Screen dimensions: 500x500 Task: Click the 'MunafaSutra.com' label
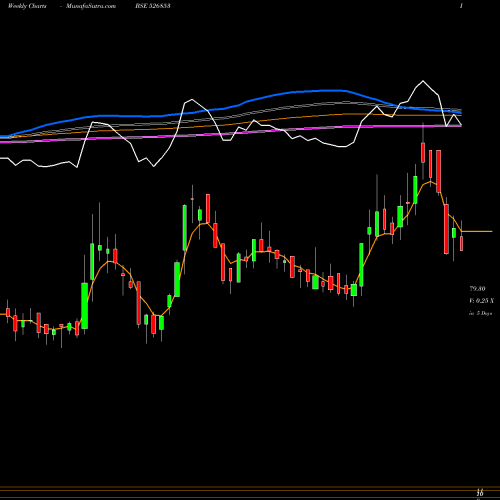coord(91,6)
